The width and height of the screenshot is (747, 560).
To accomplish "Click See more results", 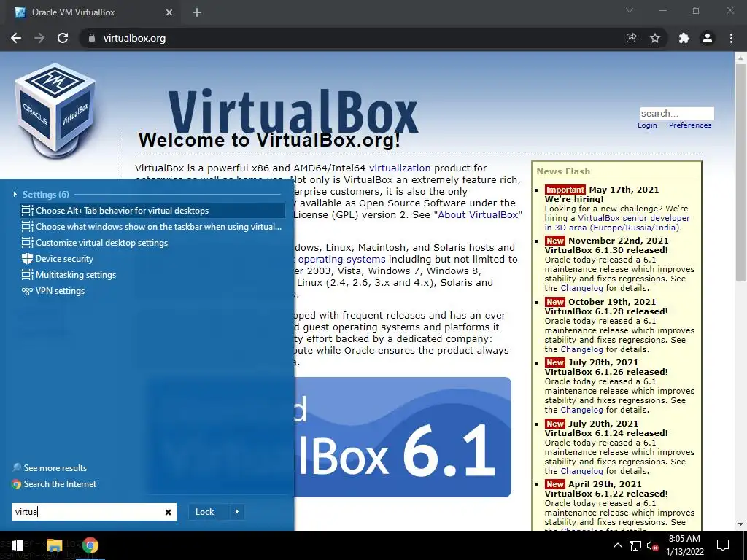I will (x=50, y=468).
